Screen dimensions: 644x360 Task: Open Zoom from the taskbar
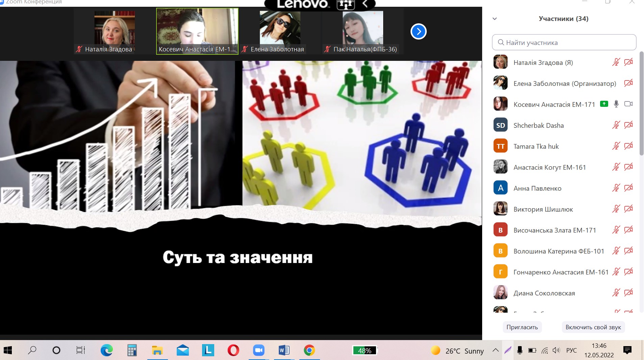click(258, 351)
